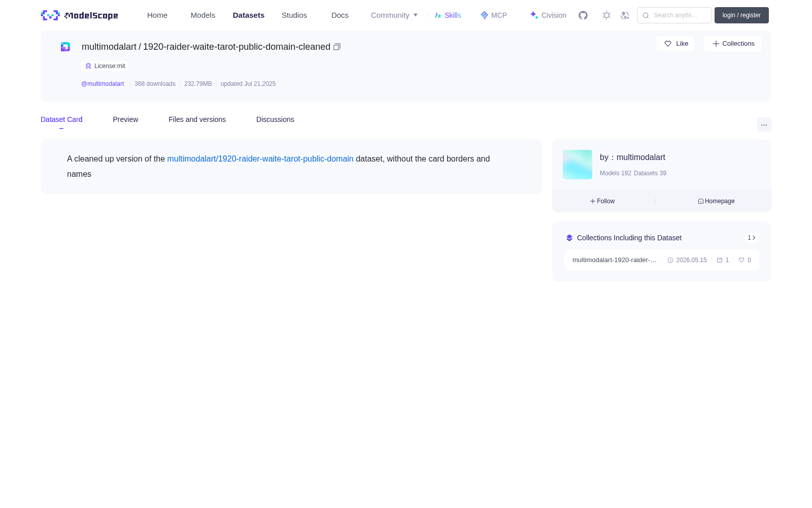Click the MCP diamond icon

[x=484, y=15]
